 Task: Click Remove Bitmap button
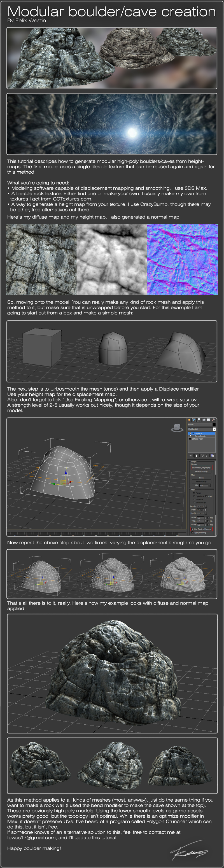pos(201,472)
